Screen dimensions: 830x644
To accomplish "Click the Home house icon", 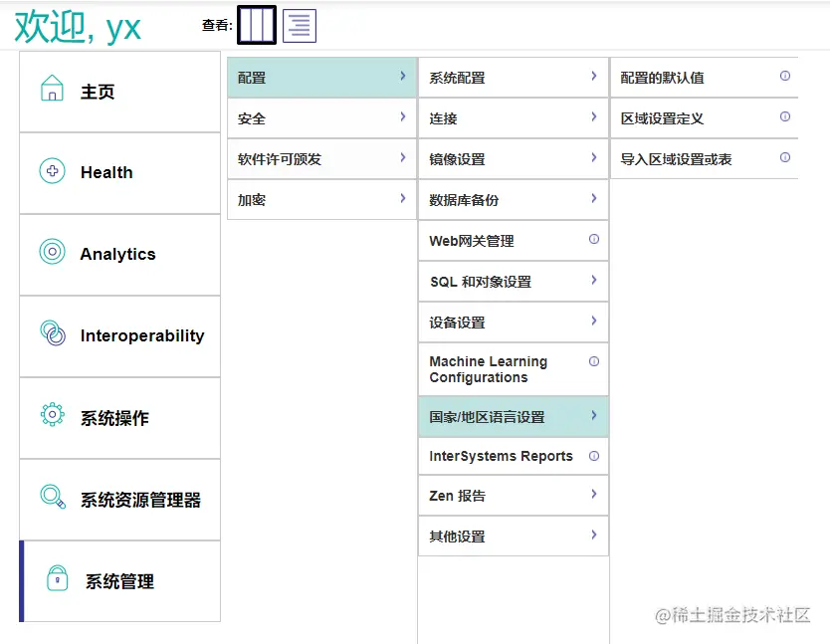I will pyautogui.click(x=52, y=90).
